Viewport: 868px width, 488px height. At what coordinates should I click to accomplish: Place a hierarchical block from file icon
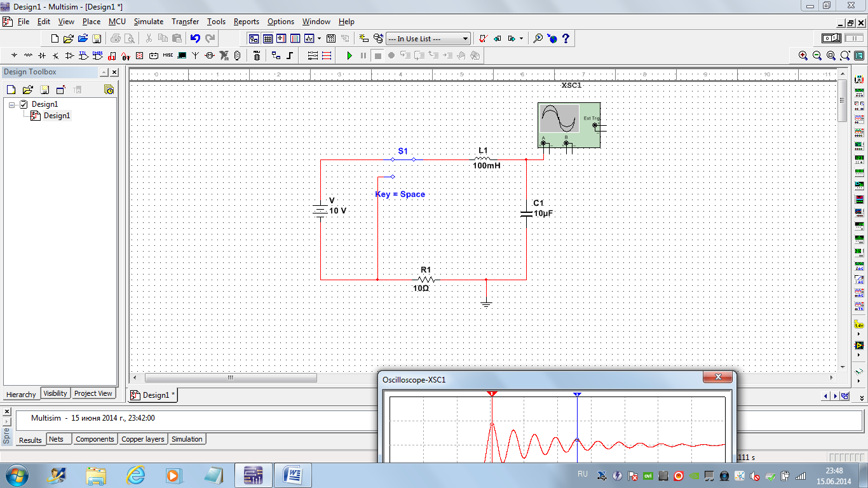pos(275,55)
